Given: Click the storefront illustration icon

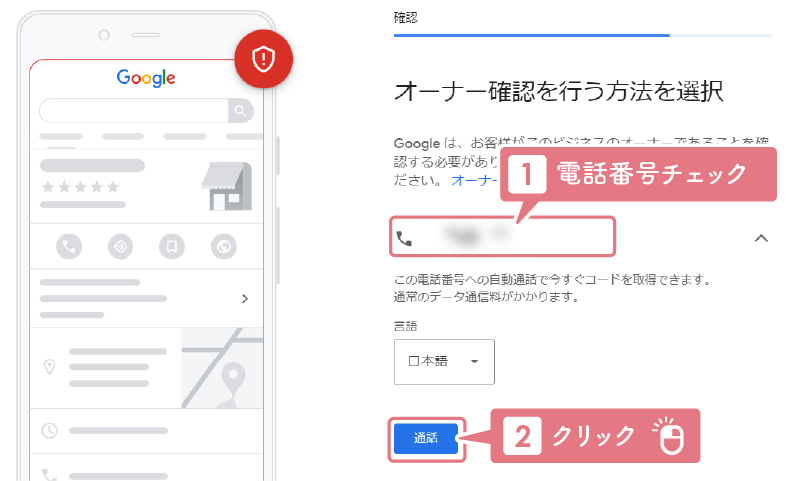Looking at the screenshot, I should coord(227,187).
